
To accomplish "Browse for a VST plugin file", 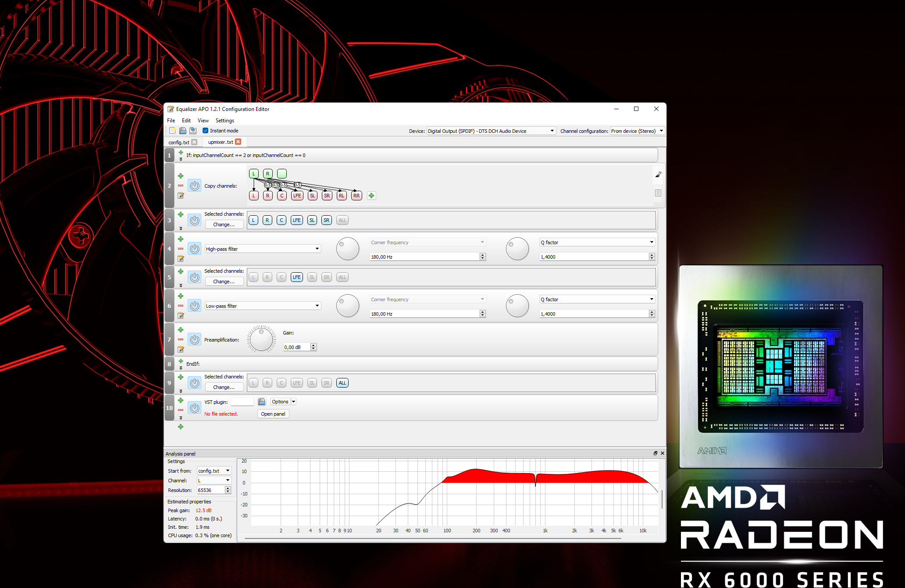I will pos(262,402).
